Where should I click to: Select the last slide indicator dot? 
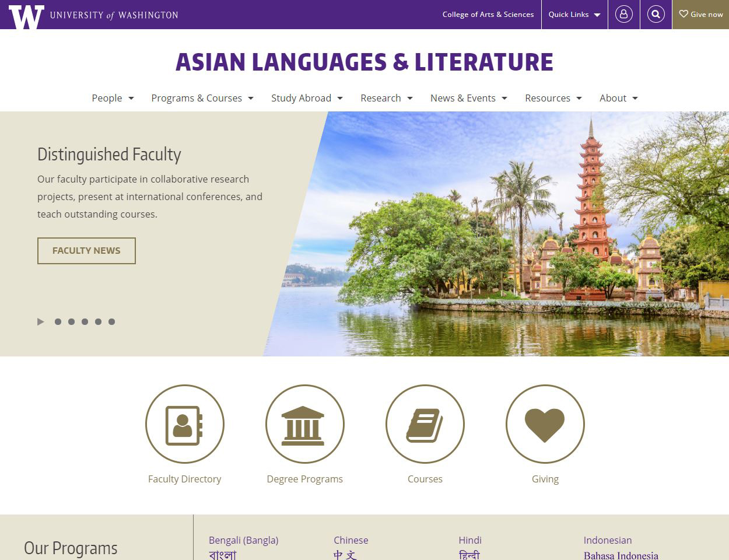coord(111,321)
